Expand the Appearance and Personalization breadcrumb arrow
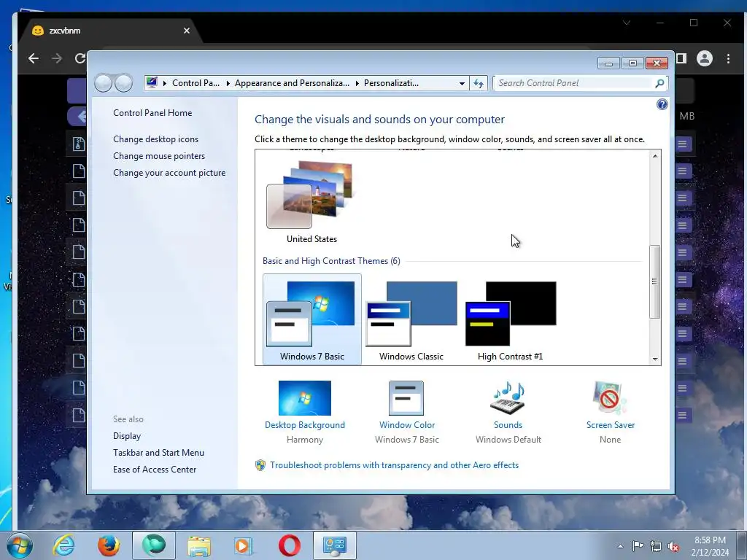The image size is (747, 560). click(357, 83)
